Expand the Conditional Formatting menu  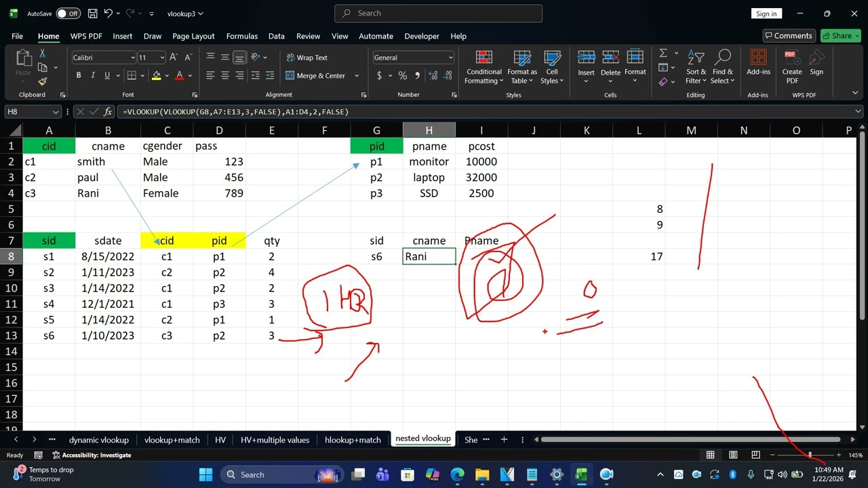click(x=484, y=67)
